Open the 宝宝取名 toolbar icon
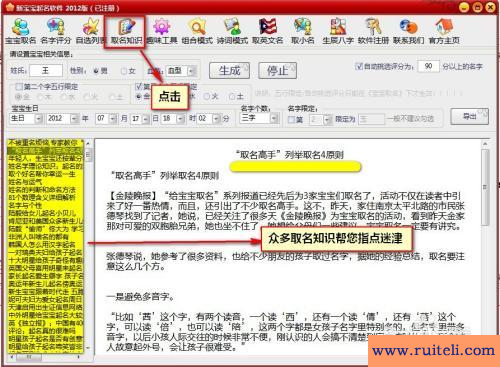The width and height of the screenshot is (500, 367). click(20, 31)
